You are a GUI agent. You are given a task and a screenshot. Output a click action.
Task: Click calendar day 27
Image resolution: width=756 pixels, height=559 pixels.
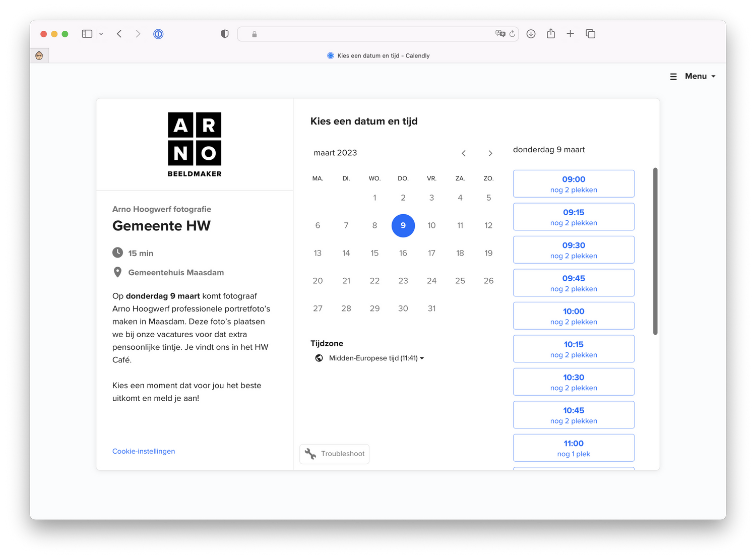pyautogui.click(x=318, y=308)
